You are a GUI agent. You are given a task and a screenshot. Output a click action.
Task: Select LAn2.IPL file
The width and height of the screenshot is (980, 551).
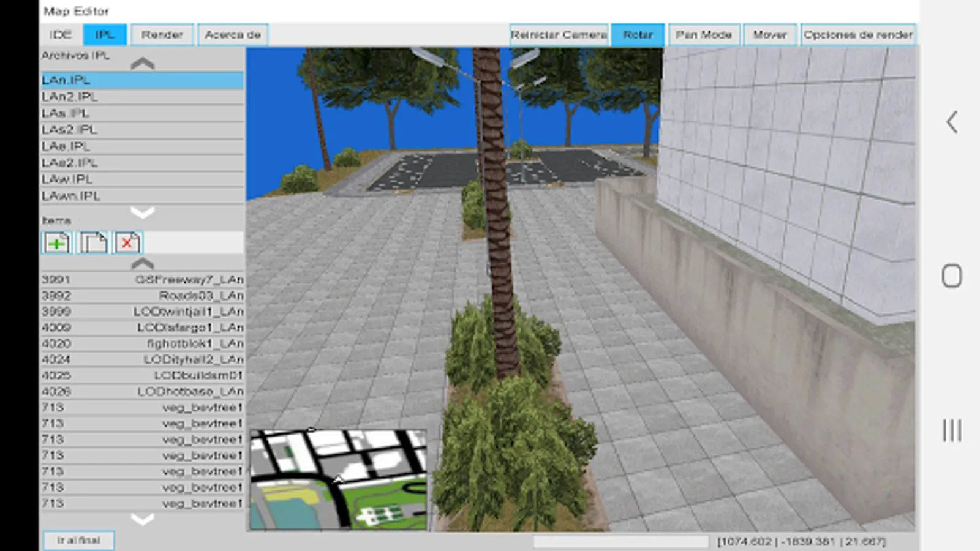click(x=142, y=97)
